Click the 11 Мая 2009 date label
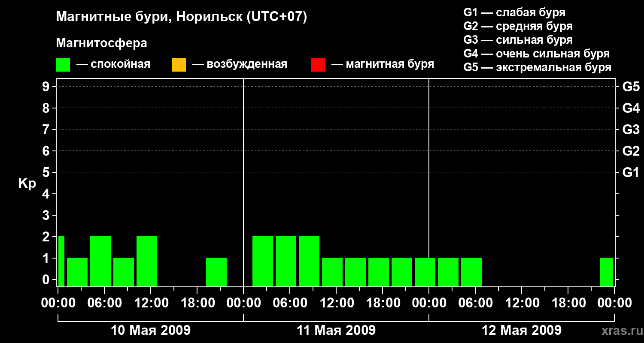644x343 pixels. (336, 330)
